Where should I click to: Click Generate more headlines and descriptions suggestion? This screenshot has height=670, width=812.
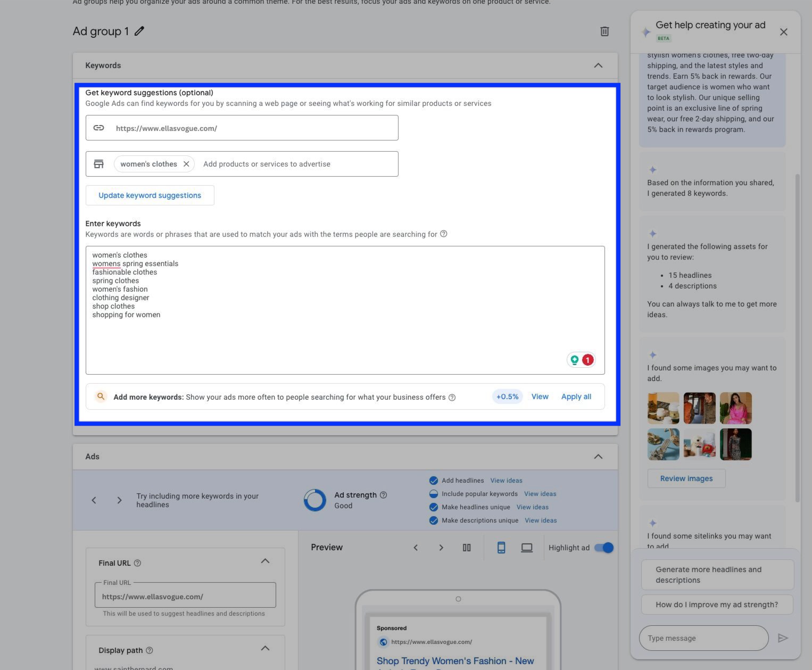[717, 575]
